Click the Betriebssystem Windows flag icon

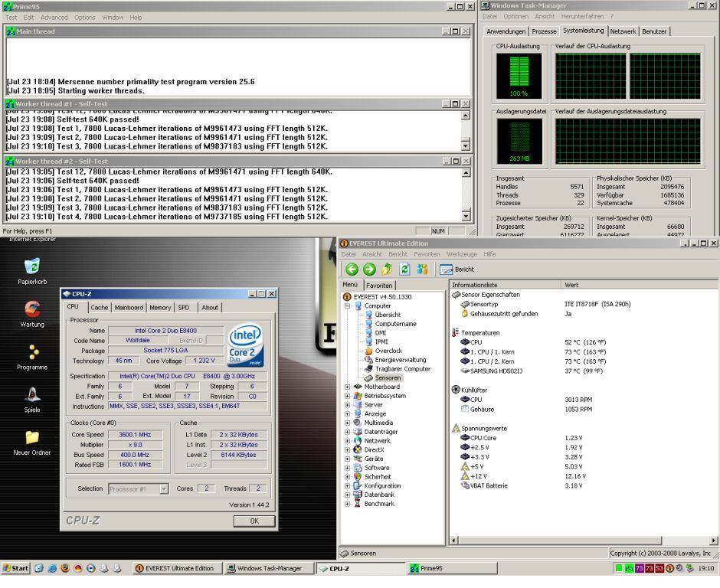click(358, 396)
